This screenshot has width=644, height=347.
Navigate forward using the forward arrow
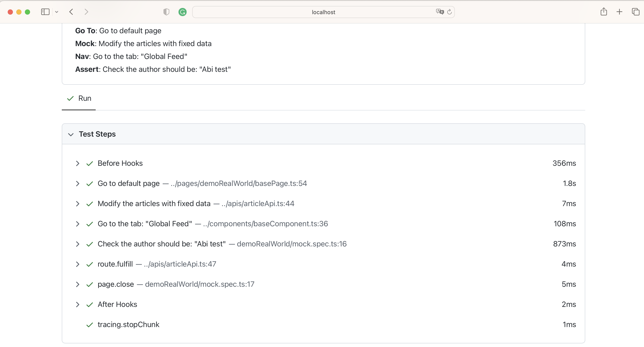click(86, 12)
